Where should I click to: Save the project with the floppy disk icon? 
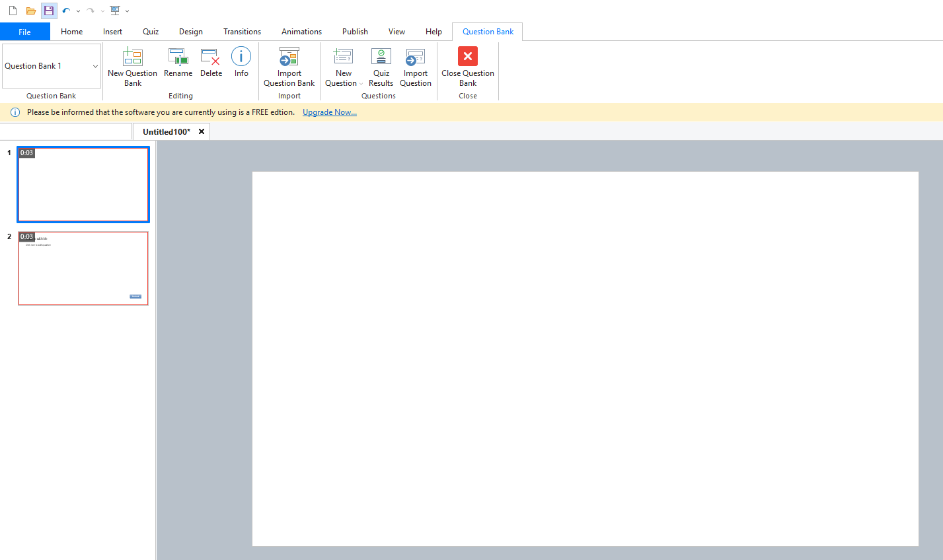tap(49, 11)
